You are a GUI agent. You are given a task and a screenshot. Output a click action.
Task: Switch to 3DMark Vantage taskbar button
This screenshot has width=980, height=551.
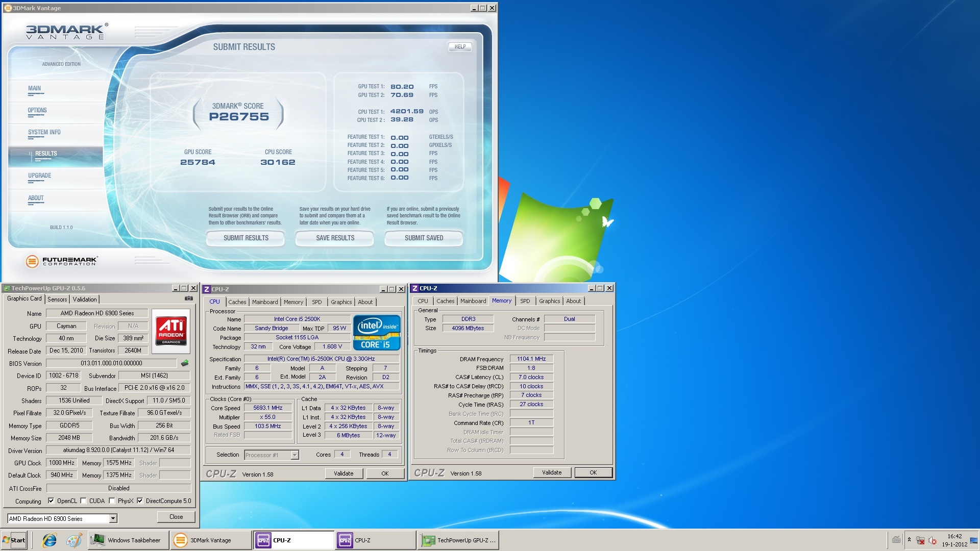pos(211,540)
